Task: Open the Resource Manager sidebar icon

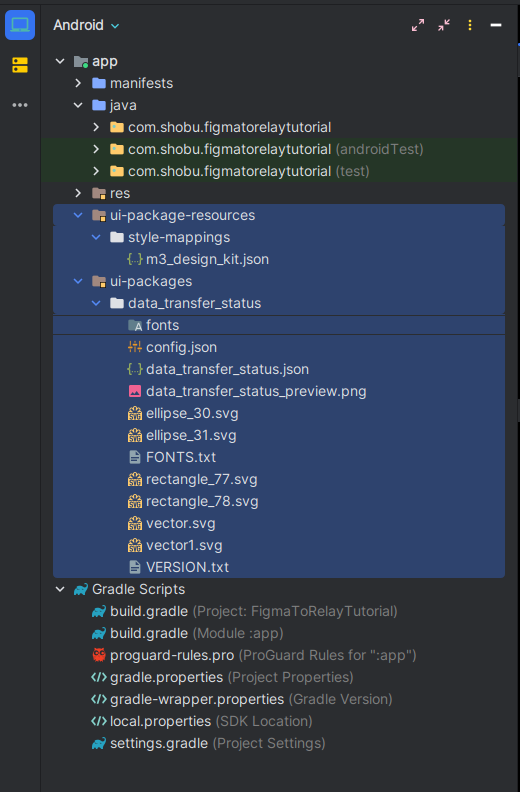Action: tap(20, 65)
